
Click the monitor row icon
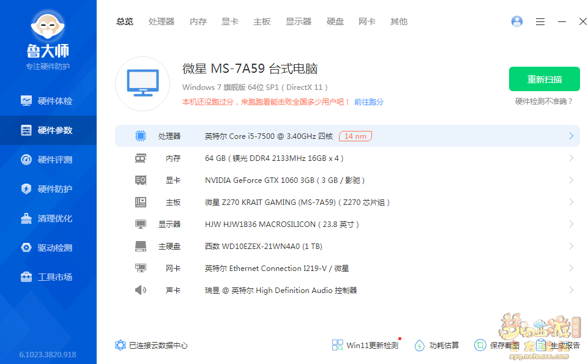141,224
